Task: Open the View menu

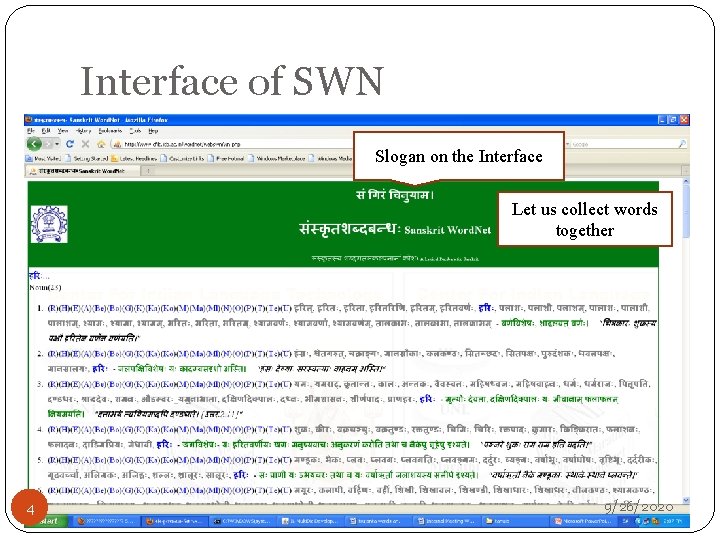Action: point(63,131)
